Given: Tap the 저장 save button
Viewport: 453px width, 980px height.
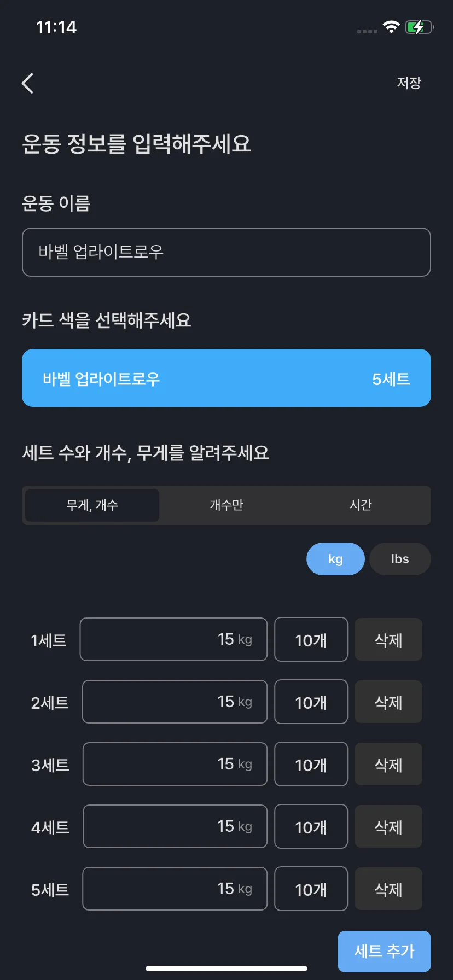Looking at the screenshot, I should (x=409, y=83).
